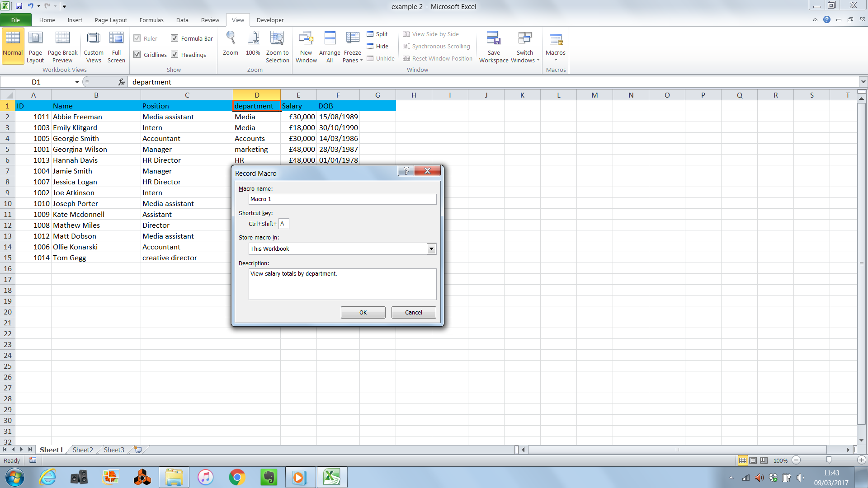This screenshot has width=868, height=488.
Task: Select cell containing Georgina Wilson
Action: (x=96, y=149)
